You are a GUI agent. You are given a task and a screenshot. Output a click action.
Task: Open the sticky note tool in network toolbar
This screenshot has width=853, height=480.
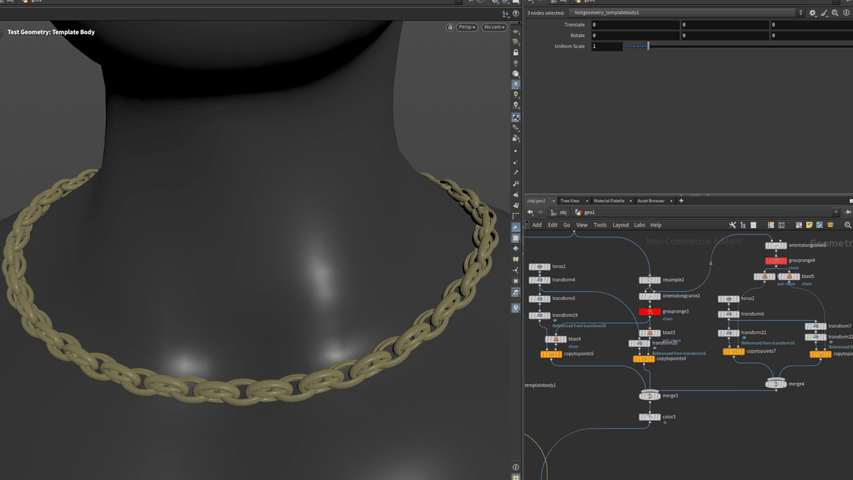[809, 225]
